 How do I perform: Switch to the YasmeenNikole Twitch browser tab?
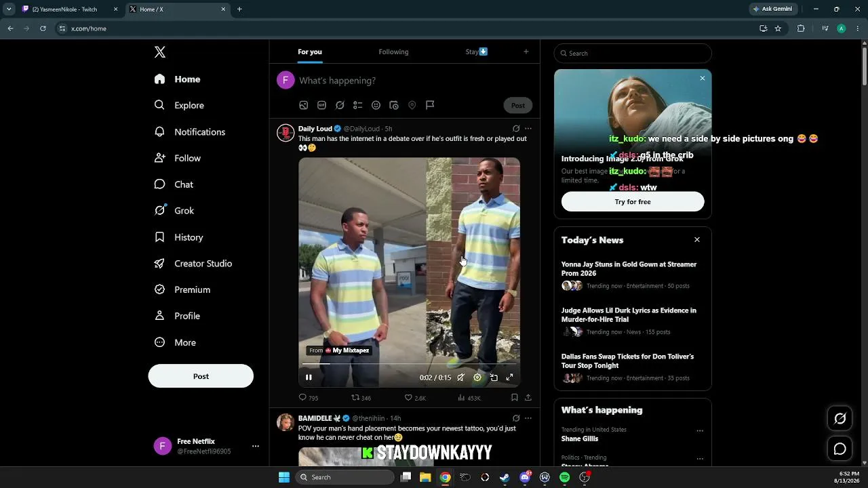click(x=69, y=9)
